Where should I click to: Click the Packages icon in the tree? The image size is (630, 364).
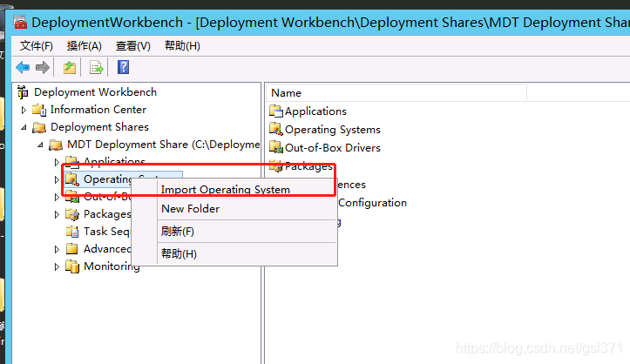72,214
